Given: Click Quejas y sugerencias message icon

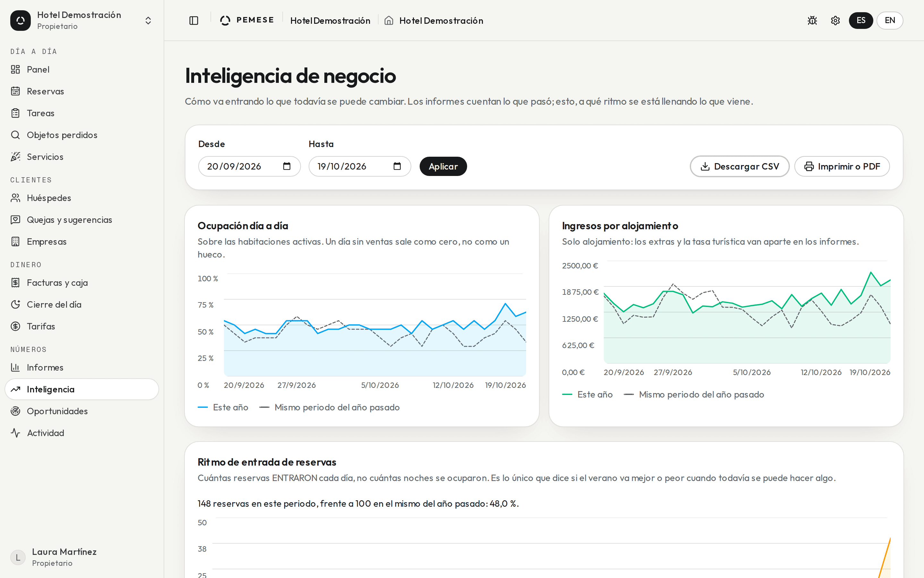Looking at the screenshot, I should click(x=15, y=220).
